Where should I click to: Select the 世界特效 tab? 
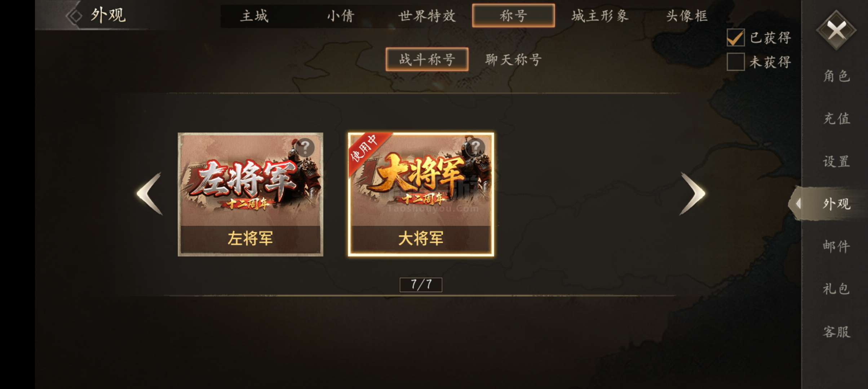click(x=427, y=16)
